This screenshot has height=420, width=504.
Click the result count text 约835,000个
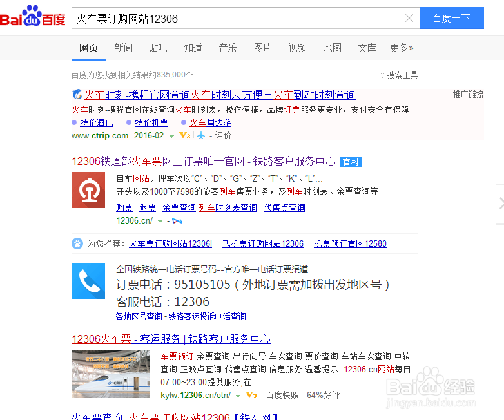(171, 75)
